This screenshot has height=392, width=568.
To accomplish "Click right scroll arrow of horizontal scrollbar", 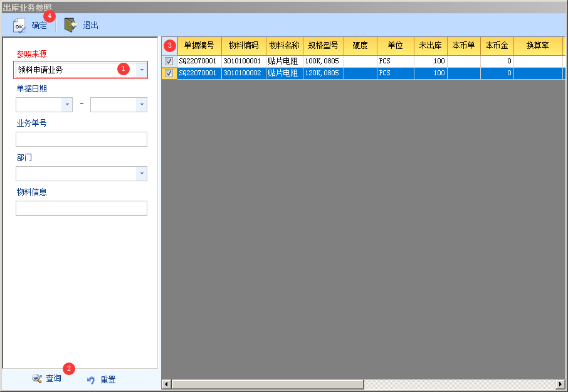I will (x=560, y=384).
